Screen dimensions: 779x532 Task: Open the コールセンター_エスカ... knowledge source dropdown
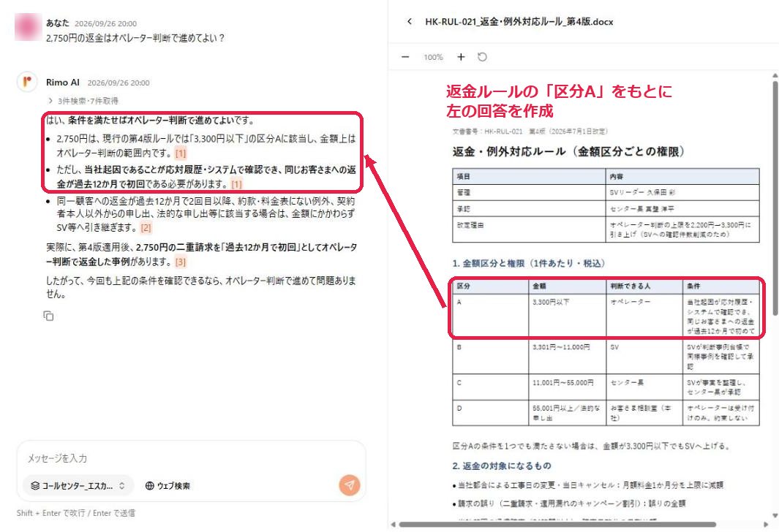pos(78,486)
